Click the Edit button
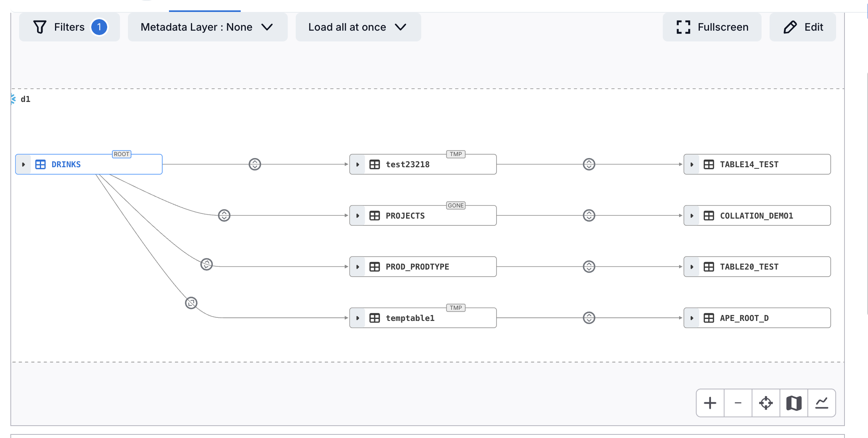868x438 pixels. pos(803,27)
